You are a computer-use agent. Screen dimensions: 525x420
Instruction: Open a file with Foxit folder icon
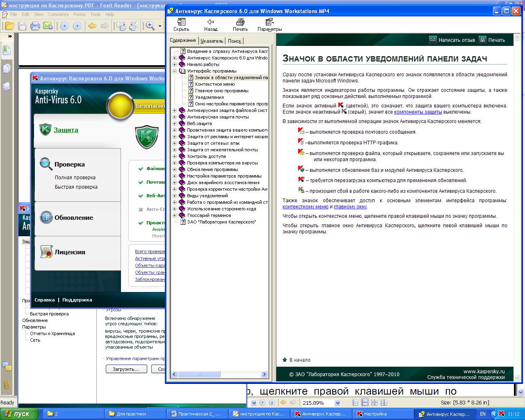point(9,26)
